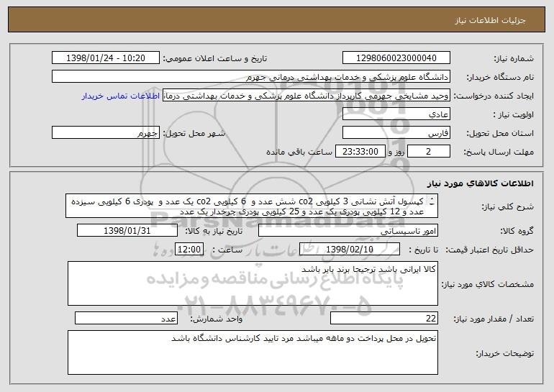Select the priority field showing عادي
Viewport: 554px width, 392px height.
396,114
